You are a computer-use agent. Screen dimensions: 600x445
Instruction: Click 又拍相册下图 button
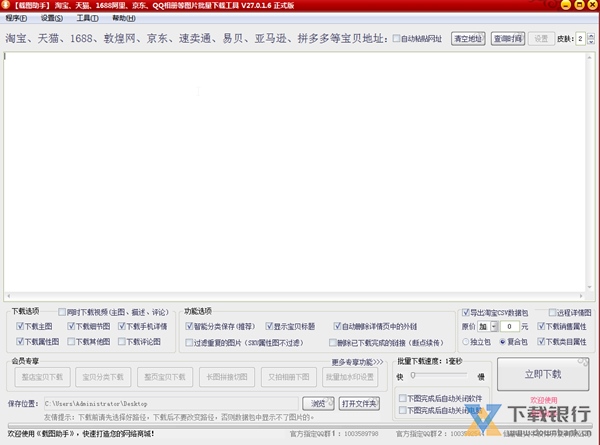[x=289, y=377]
